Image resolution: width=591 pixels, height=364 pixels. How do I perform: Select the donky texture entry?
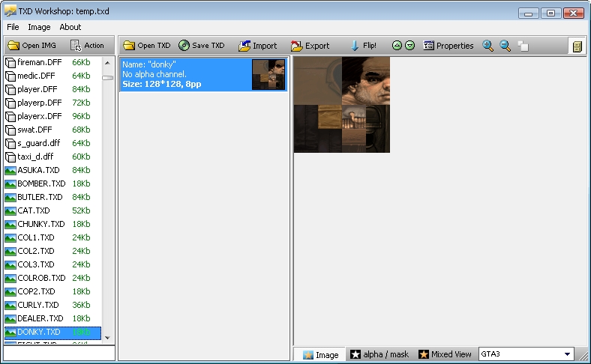pos(203,74)
